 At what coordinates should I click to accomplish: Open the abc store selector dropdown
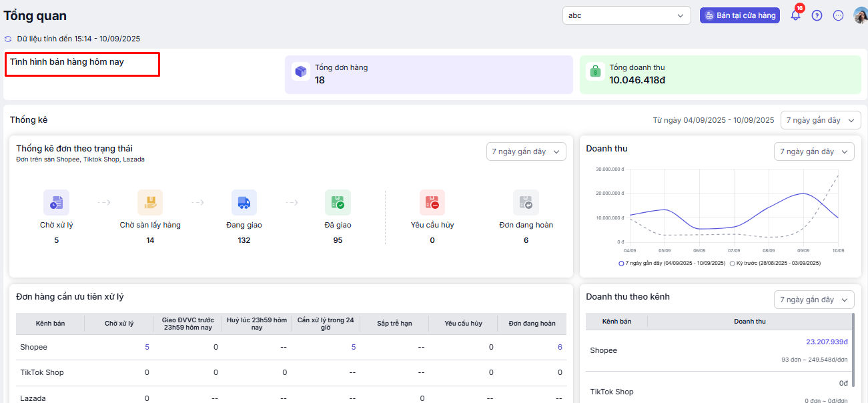tap(626, 15)
